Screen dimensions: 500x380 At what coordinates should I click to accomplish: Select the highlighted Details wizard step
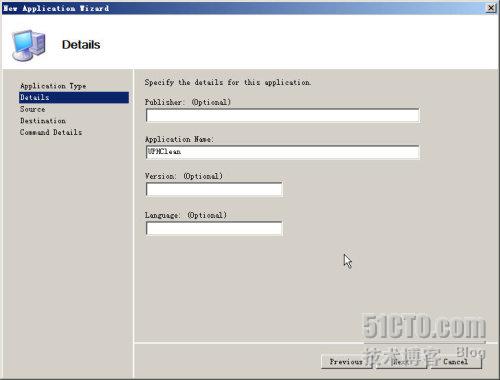pyautogui.click(x=74, y=97)
